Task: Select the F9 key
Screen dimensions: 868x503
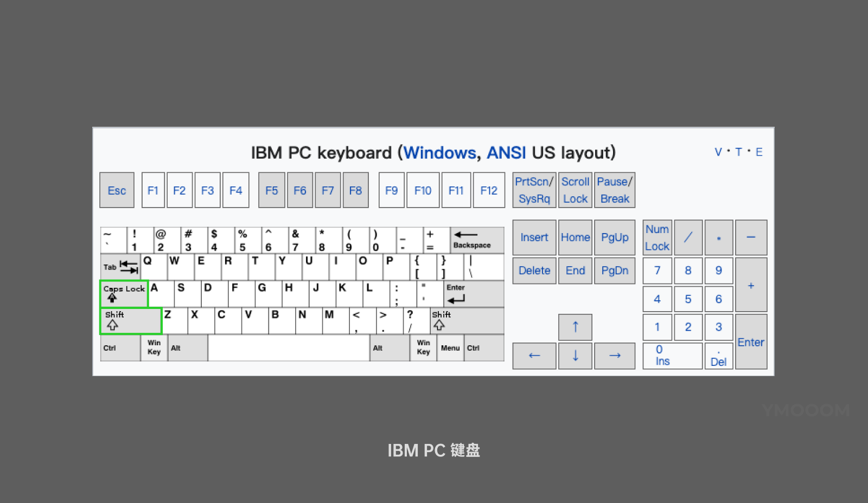Action: (x=392, y=190)
